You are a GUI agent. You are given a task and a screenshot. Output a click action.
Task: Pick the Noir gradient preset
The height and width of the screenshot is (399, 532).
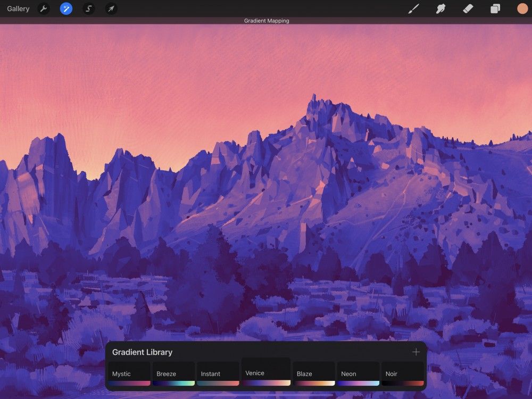coord(402,372)
